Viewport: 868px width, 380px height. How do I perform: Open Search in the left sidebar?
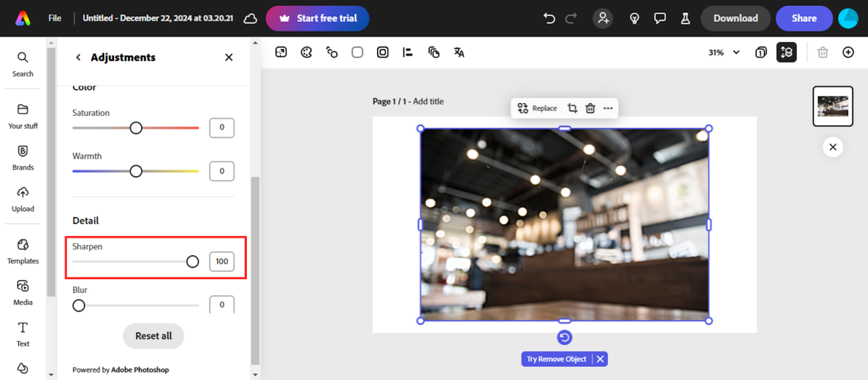(23, 64)
